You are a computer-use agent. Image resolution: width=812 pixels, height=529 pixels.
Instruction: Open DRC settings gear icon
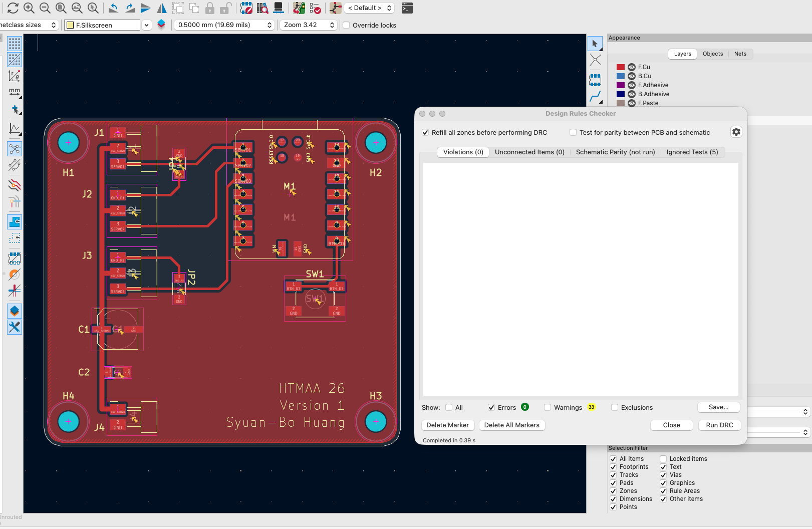click(x=736, y=132)
